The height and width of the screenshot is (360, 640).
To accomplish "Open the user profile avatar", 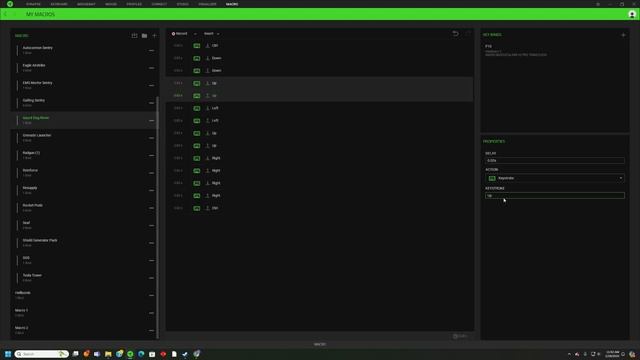I will tap(632, 14).
